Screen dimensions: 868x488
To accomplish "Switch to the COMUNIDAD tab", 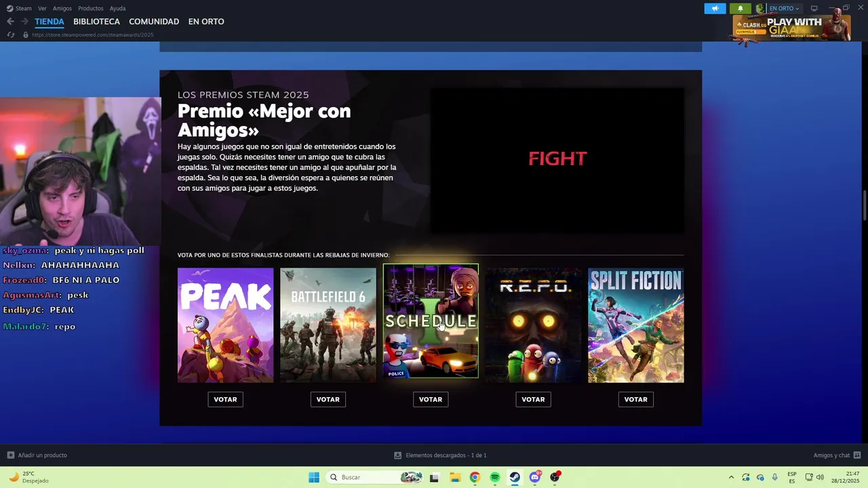I will [154, 22].
